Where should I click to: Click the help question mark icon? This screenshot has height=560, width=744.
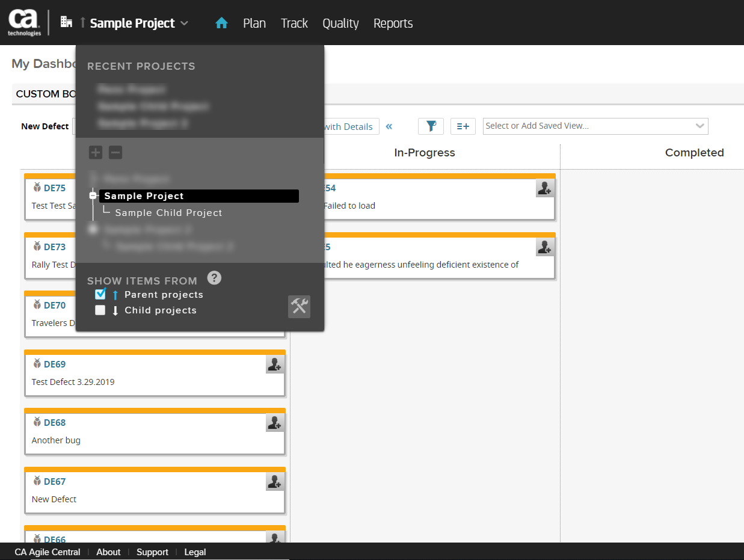click(x=214, y=278)
